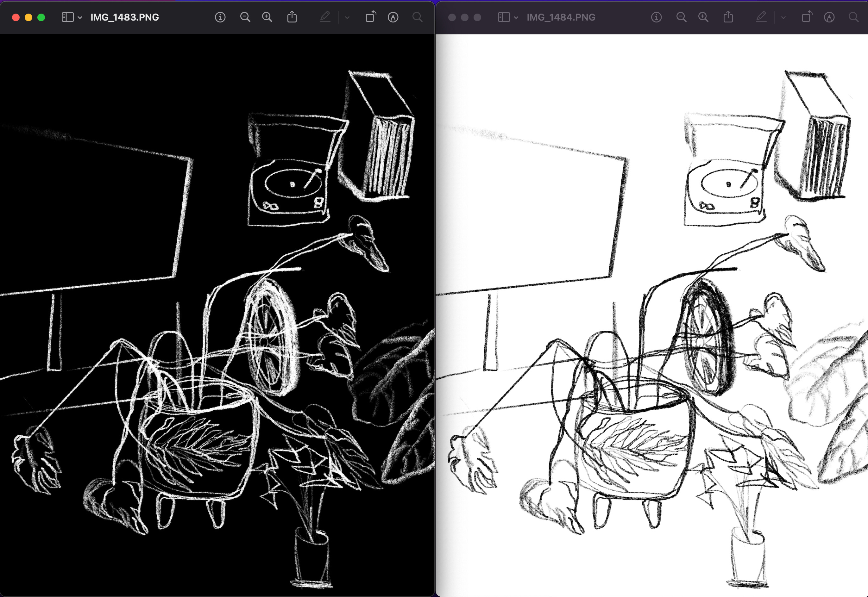Click IMG_1484.PNG window title
868x597 pixels.
tap(561, 17)
